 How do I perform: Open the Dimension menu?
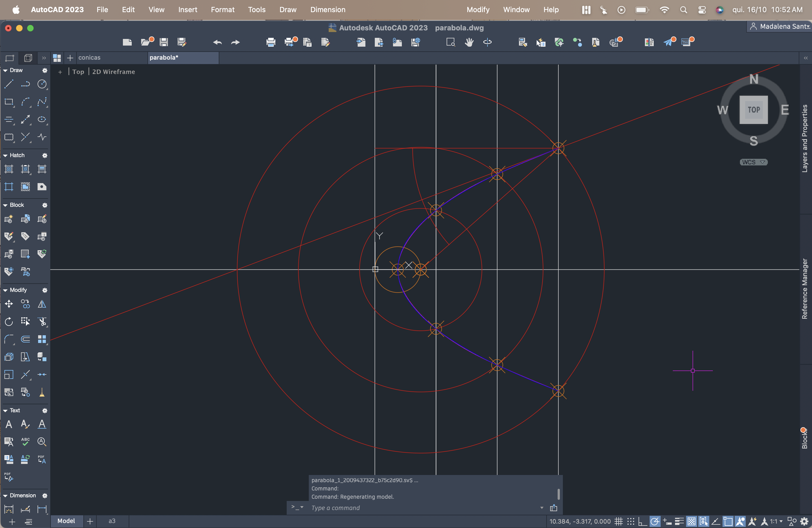click(x=328, y=10)
